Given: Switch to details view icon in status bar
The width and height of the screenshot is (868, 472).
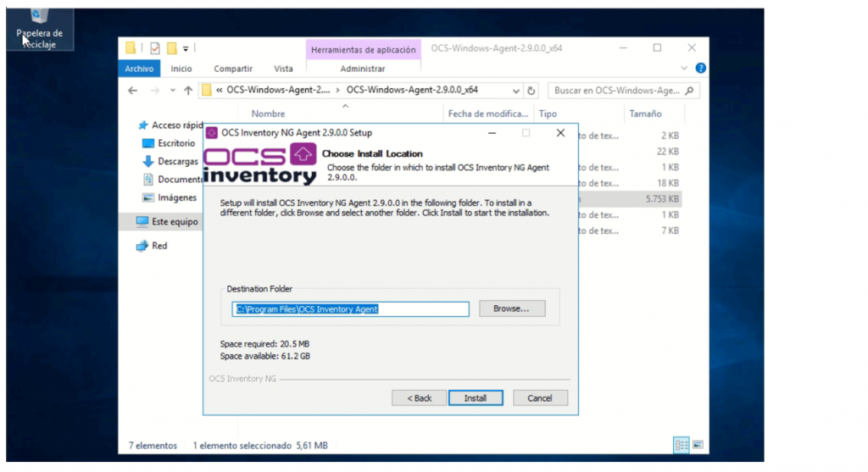Looking at the screenshot, I should 682,445.
